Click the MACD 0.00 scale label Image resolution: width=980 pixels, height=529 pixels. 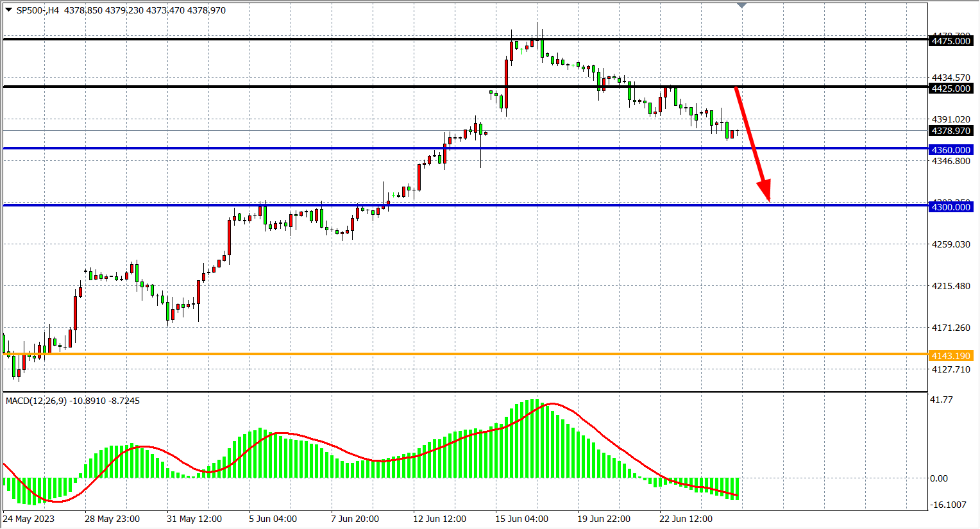click(939, 478)
